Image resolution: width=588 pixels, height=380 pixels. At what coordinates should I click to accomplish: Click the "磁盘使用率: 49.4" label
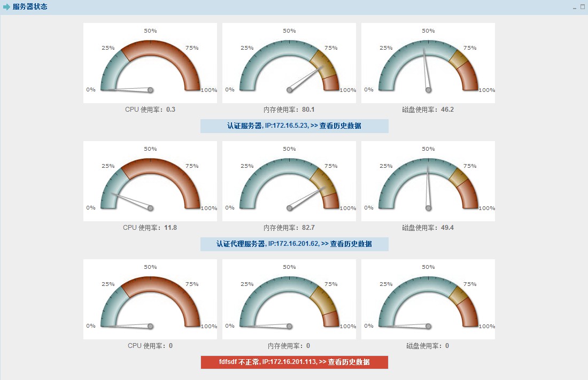coord(428,228)
